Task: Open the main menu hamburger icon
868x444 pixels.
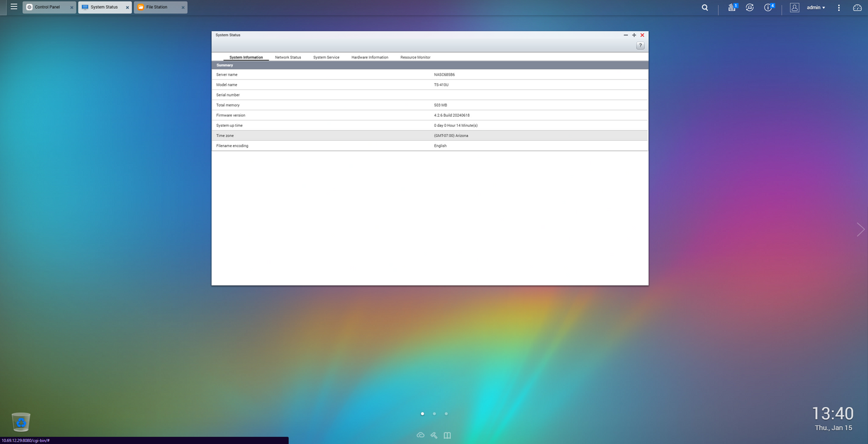Action: click(x=14, y=7)
